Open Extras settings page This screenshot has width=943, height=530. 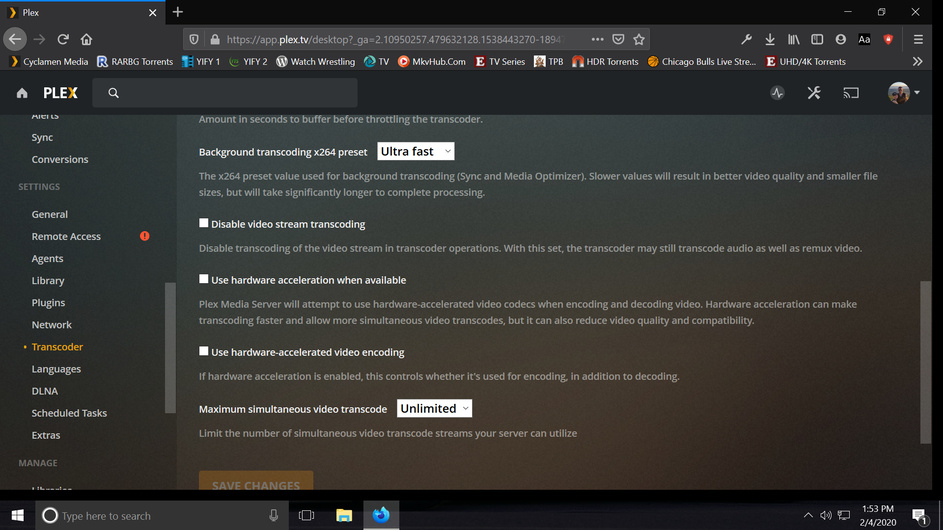pos(46,435)
